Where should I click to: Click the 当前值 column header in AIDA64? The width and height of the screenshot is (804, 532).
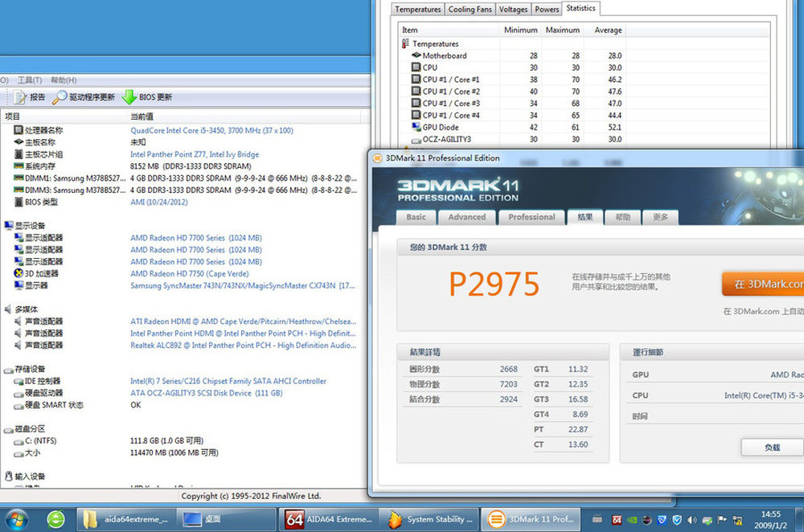click(243, 117)
